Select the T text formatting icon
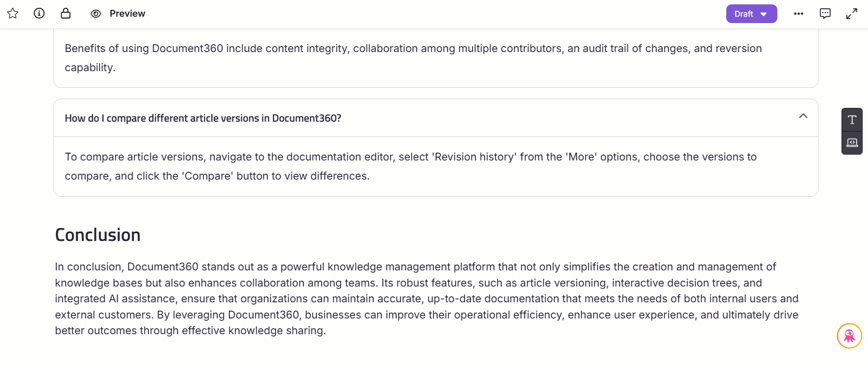868x369 pixels. coord(852,120)
